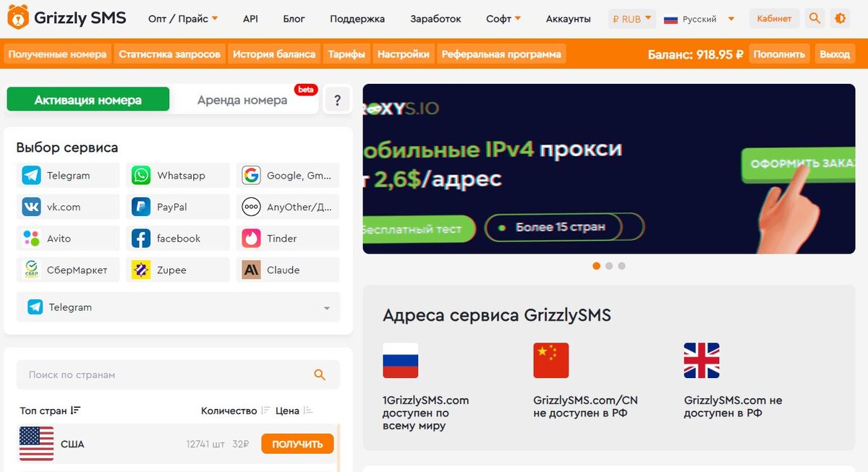Open the Кабинет button

(x=775, y=19)
